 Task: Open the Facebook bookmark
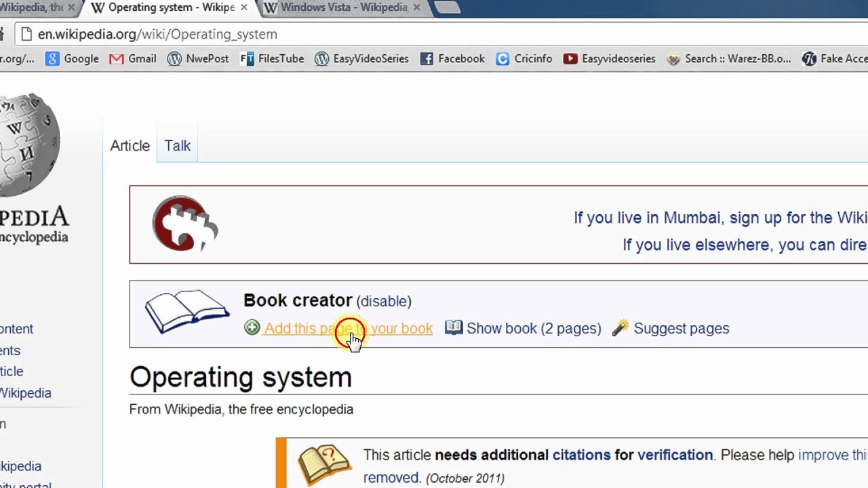452,59
